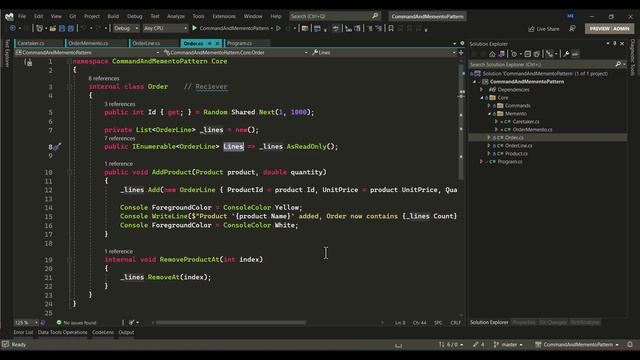Image resolution: width=640 pixels, height=360 pixels.
Task: Click the PREVIEW button
Action: click(599, 29)
